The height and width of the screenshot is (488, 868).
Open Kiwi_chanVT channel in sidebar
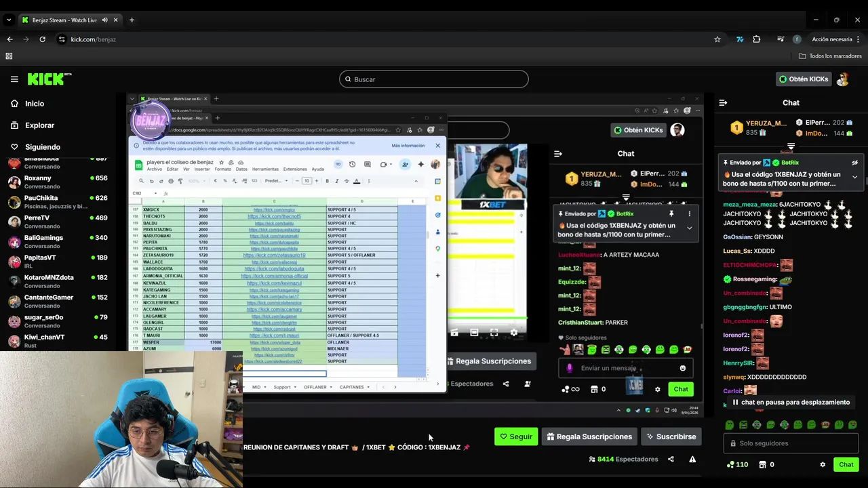pyautogui.click(x=58, y=340)
